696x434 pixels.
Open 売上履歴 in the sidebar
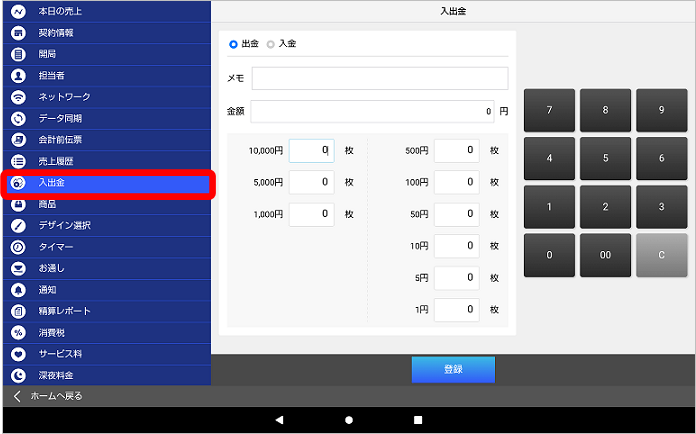click(56, 161)
